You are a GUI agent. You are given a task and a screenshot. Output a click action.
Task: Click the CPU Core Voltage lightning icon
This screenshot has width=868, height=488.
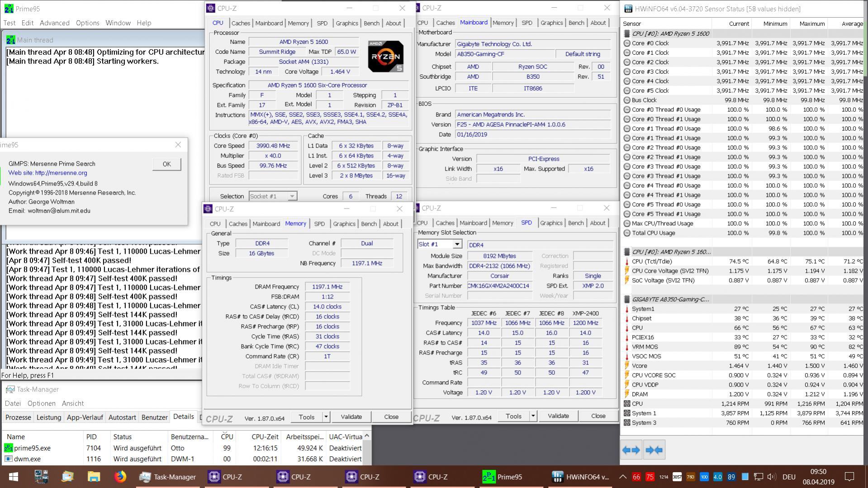(627, 271)
